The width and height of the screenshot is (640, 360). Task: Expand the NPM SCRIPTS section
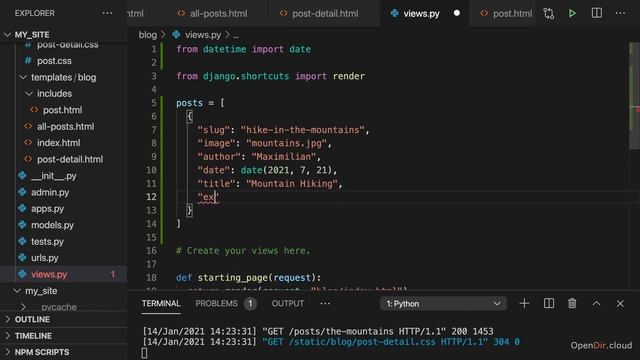pyautogui.click(x=64, y=352)
